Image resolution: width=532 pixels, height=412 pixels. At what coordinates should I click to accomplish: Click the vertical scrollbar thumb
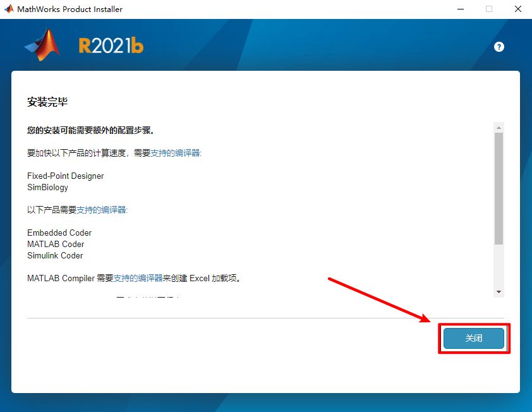pyautogui.click(x=499, y=188)
